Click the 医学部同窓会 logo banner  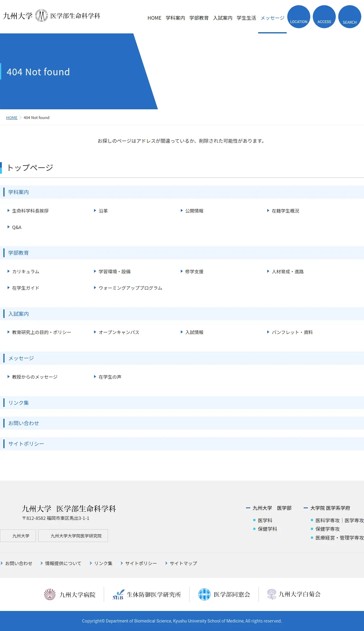[x=224, y=594]
